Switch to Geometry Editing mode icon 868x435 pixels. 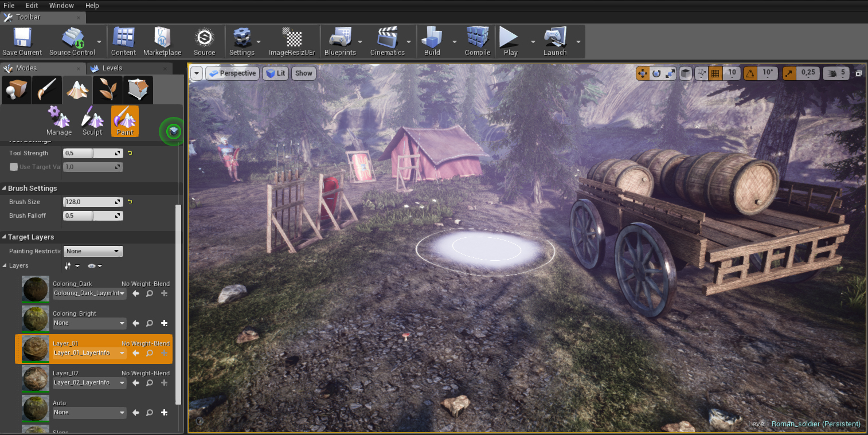138,89
